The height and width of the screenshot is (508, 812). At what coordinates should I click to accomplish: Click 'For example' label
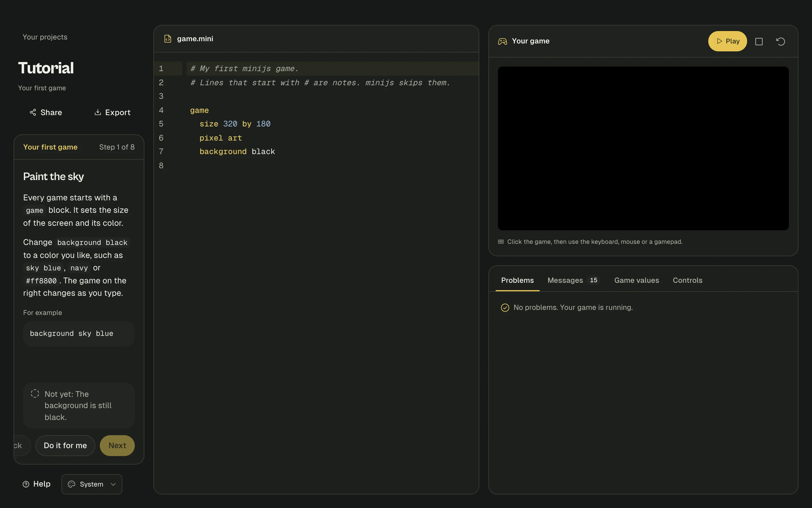click(x=43, y=312)
